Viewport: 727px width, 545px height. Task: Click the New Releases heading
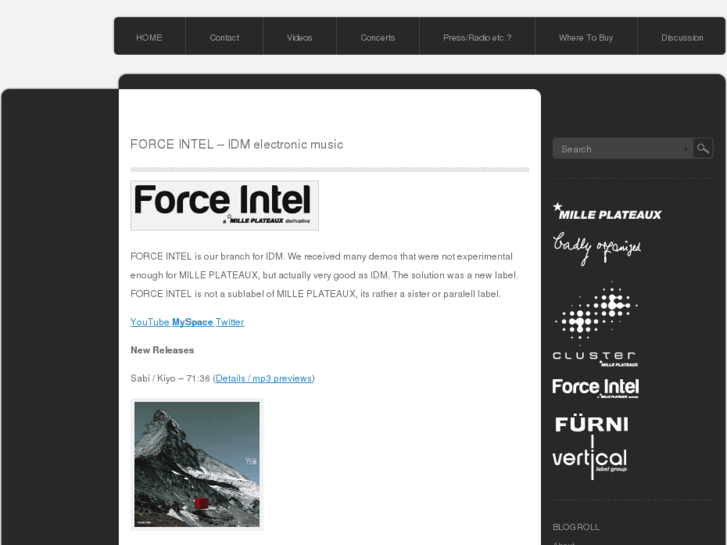tap(162, 350)
